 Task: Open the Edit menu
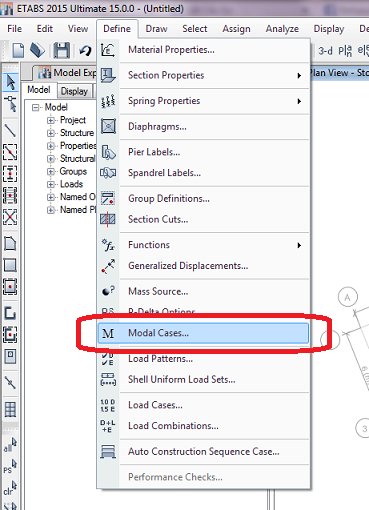click(x=45, y=29)
